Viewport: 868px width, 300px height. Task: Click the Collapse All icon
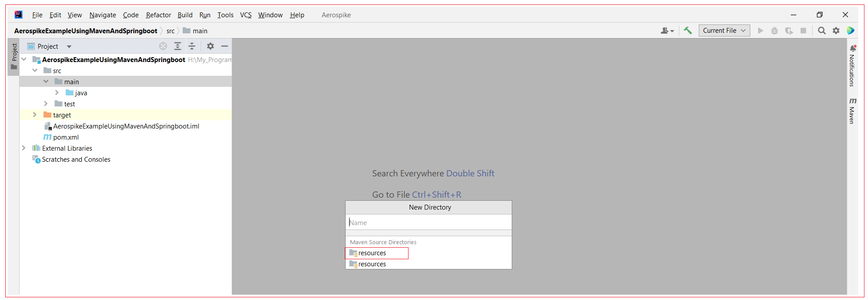pyautogui.click(x=192, y=46)
